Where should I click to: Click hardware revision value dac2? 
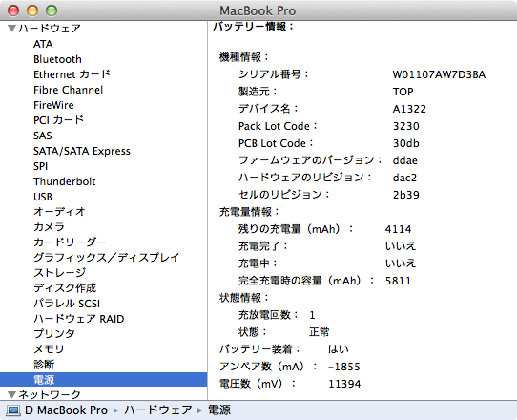pyautogui.click(x=404, y=178)
